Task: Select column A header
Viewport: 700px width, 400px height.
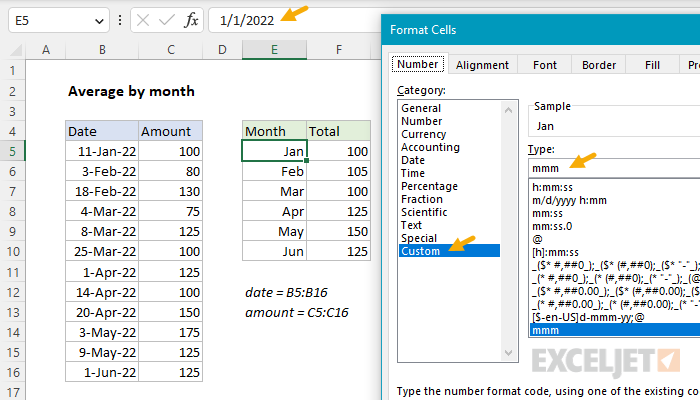Action: [x=46, y=50]
